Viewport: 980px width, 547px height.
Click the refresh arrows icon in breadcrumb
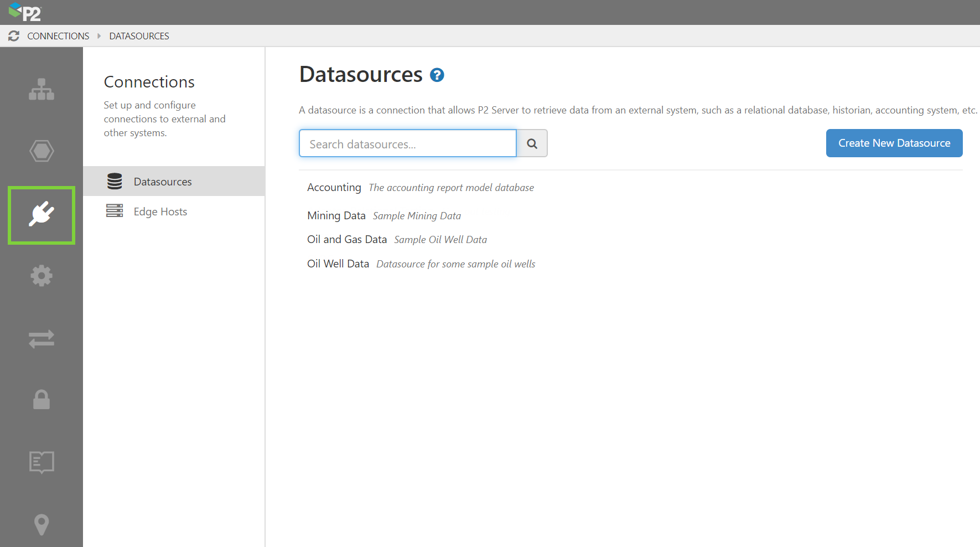(14, 36)
